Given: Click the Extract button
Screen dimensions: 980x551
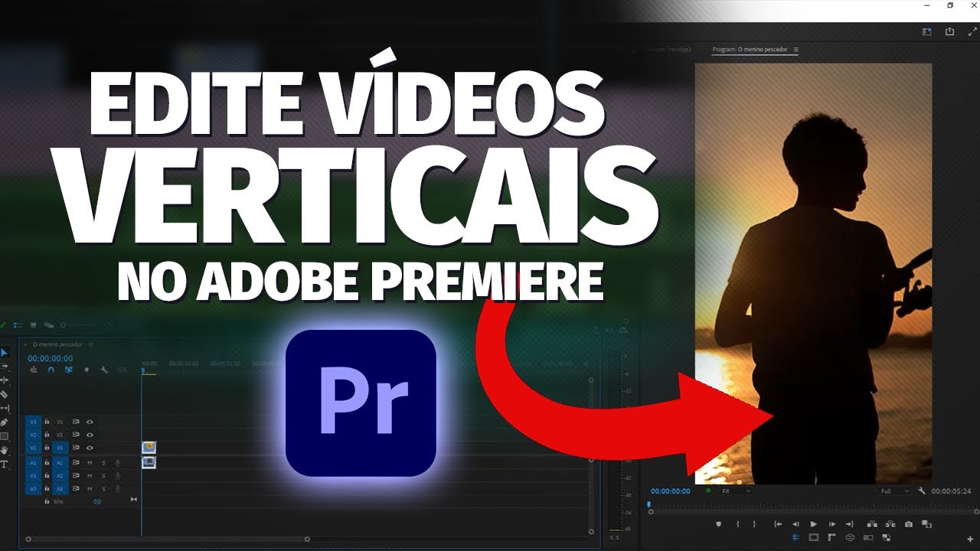Looking at the screenshot, I should (890, 523).
